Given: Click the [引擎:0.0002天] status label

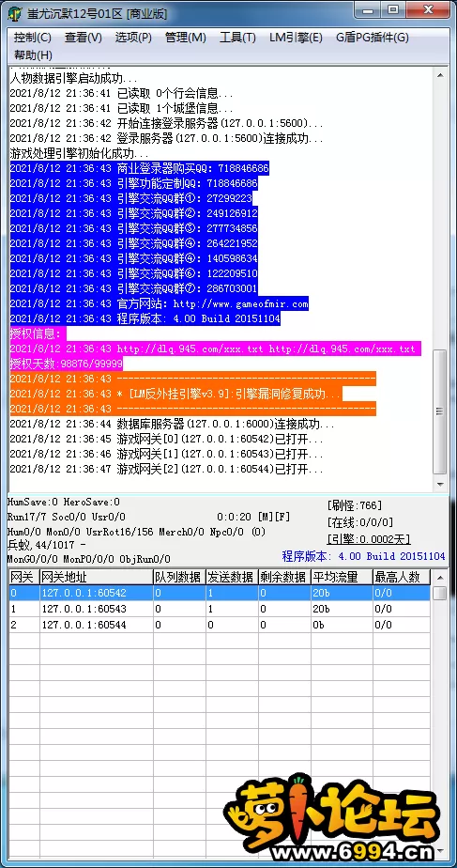Looking at the screenshot, I should pyautogui.click(x=369, y=539).
